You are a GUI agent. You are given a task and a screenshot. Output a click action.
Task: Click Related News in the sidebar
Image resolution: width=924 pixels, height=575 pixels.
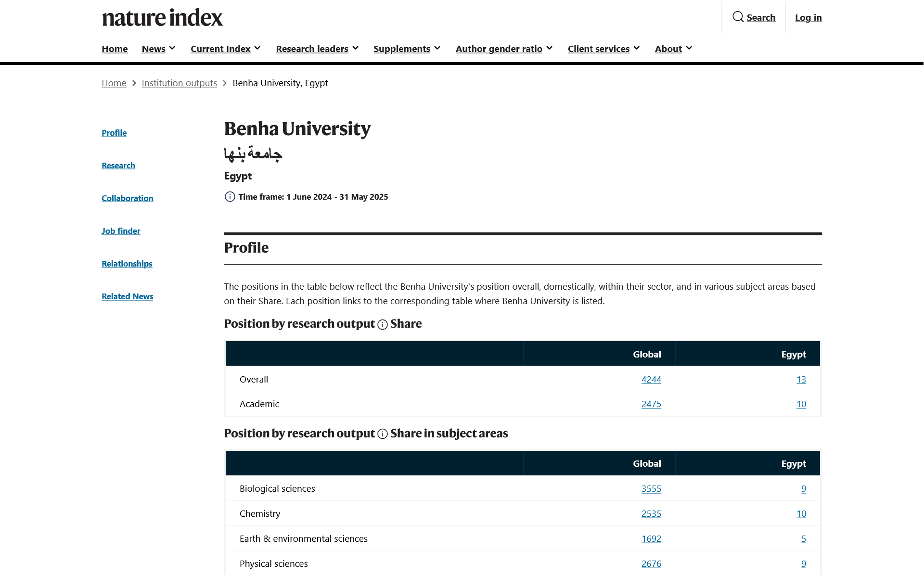[x=127, y=296]
